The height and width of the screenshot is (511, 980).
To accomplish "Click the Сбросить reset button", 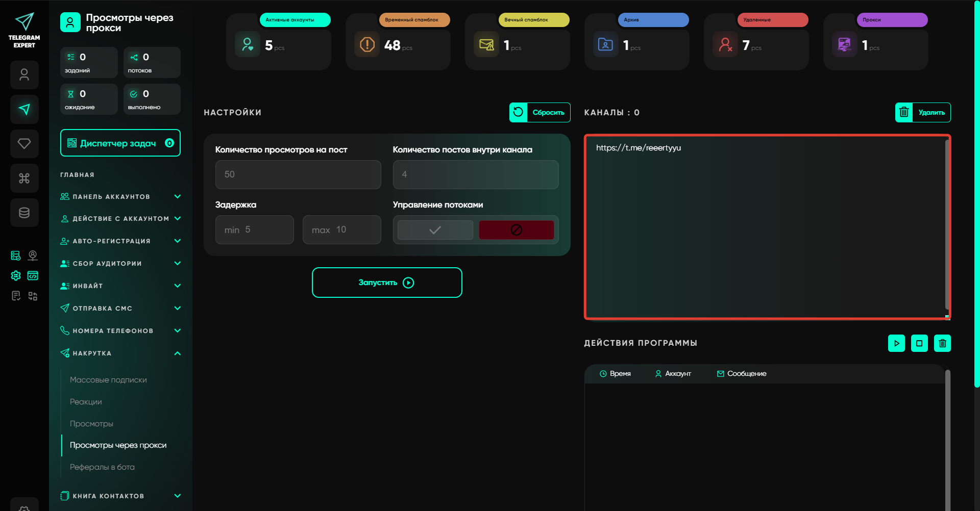I will (540, 113).
